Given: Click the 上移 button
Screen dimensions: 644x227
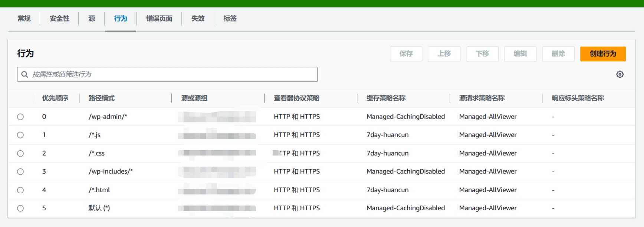Looking at the screenshot, I should [444, 54].
